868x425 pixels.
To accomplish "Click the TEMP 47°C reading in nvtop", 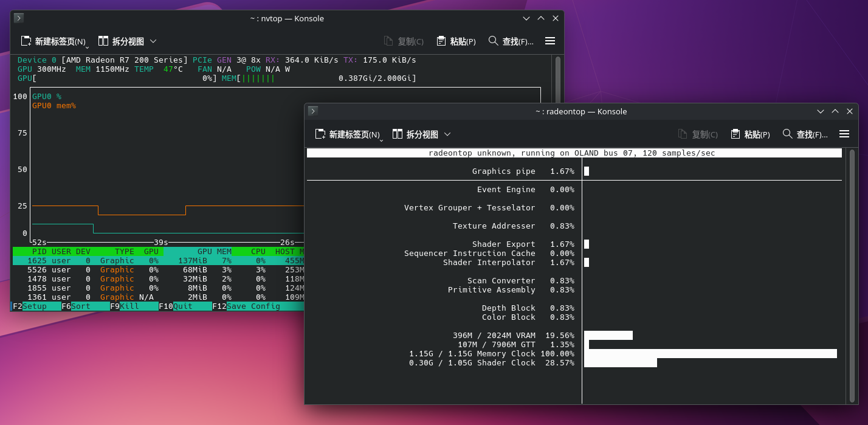I will [159, 69].
